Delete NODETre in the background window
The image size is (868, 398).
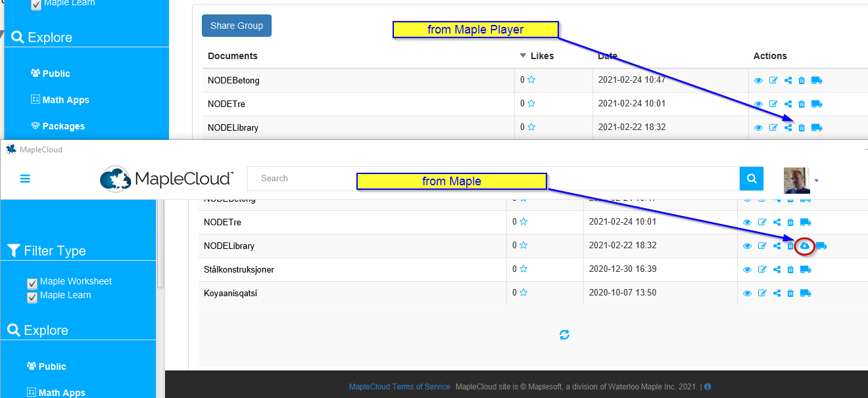(x=802, y=104)
